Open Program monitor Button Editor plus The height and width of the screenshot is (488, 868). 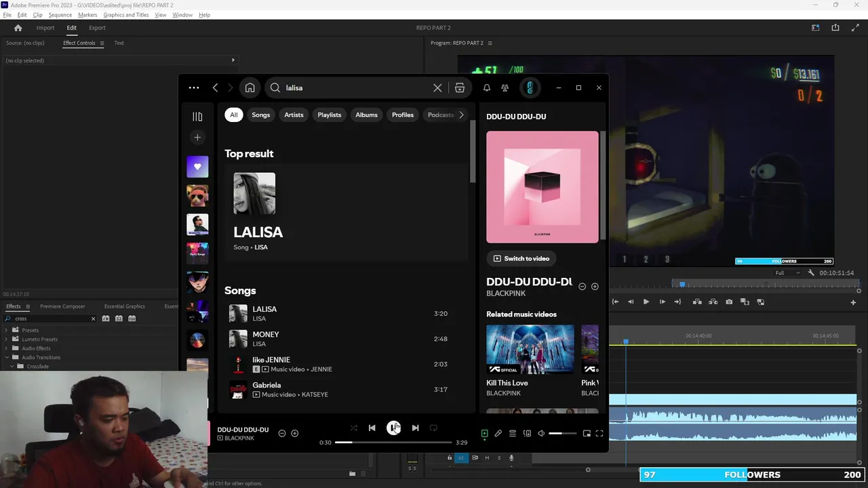coord(853,302)
